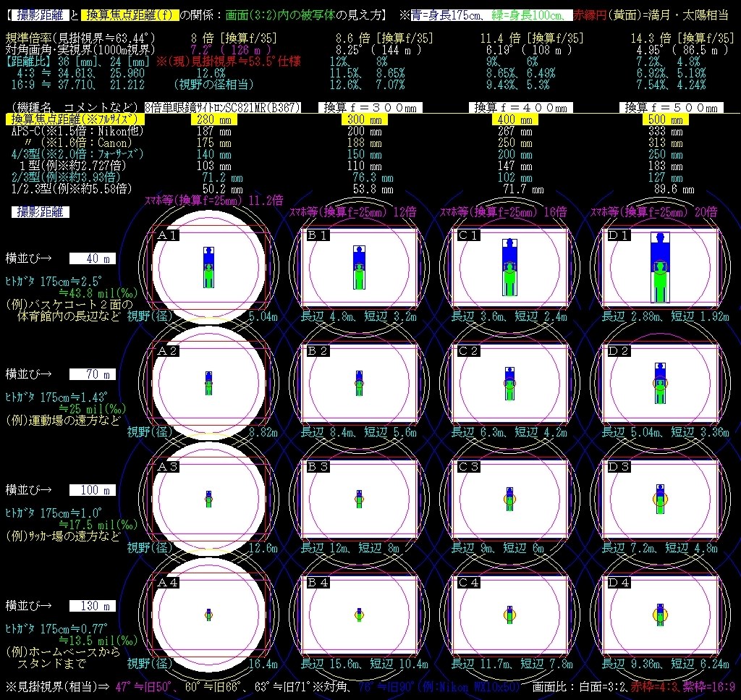
Task: Click the 2/3型(例※約3.93倍) row label
Action: [x=66, y=177]
